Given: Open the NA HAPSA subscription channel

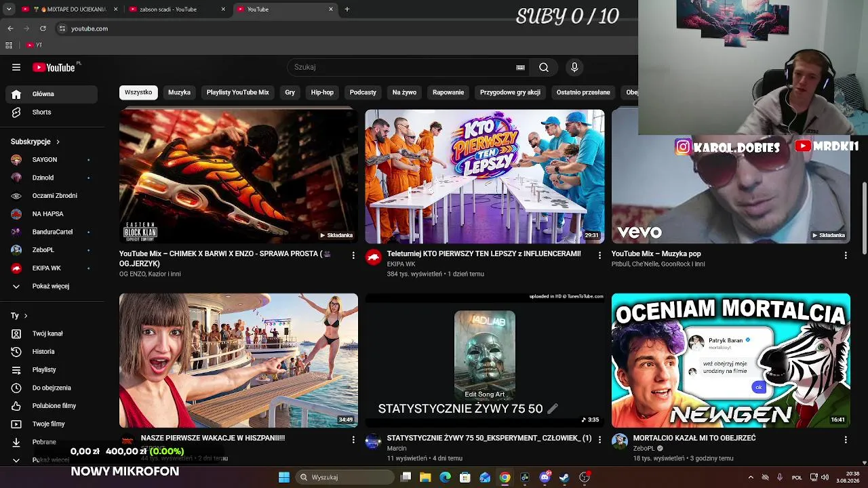Looking at the screenshot, I should click(x=52, y=214).
